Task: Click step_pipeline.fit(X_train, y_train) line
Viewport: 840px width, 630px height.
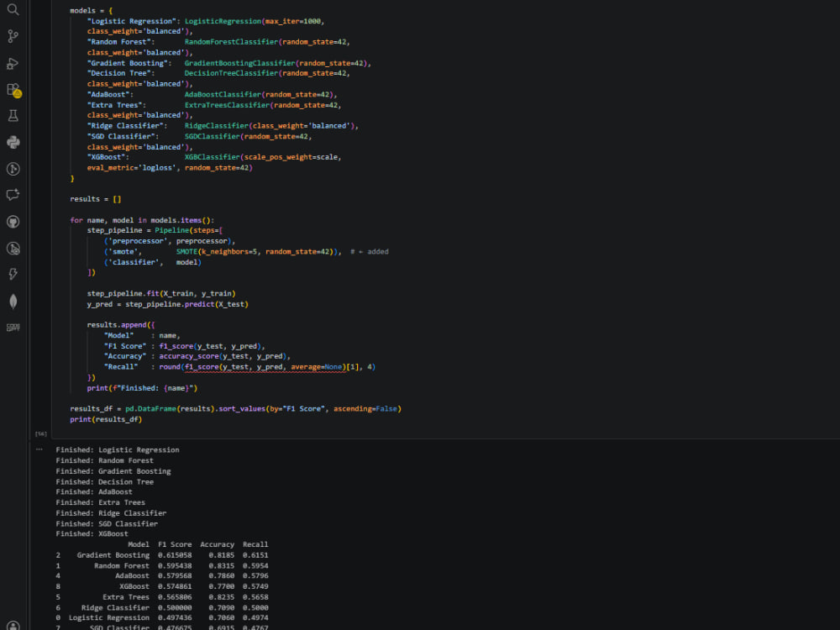Action: click(161, 293)
